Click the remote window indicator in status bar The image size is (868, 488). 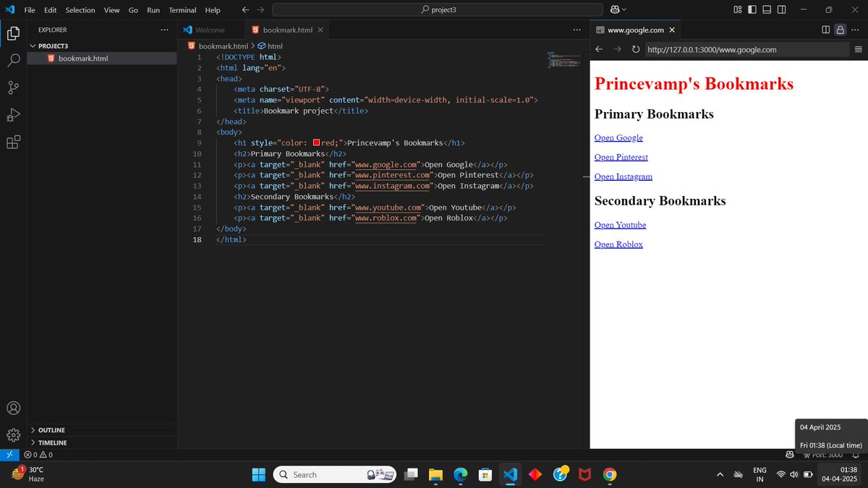point(8,455)
